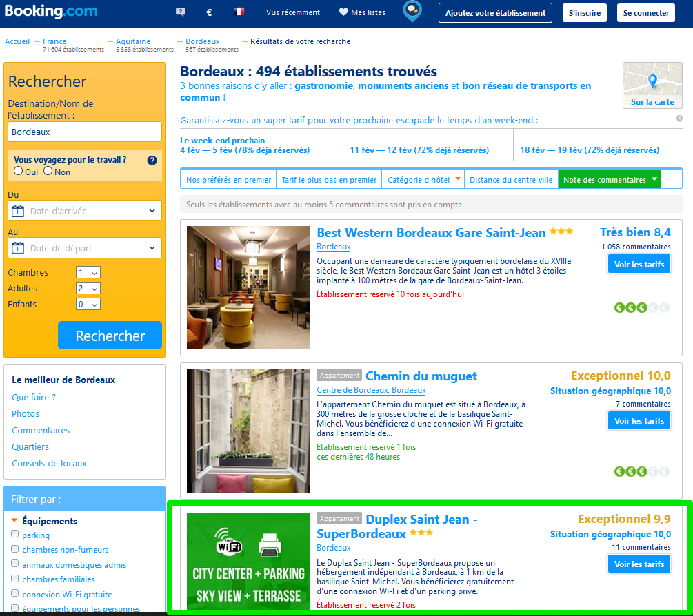This screenshot has height=616, width=693.
Task: Open Duplex Saint Jean green promo thumbnail
Action: pyautogui.click(x=248, y=562)
